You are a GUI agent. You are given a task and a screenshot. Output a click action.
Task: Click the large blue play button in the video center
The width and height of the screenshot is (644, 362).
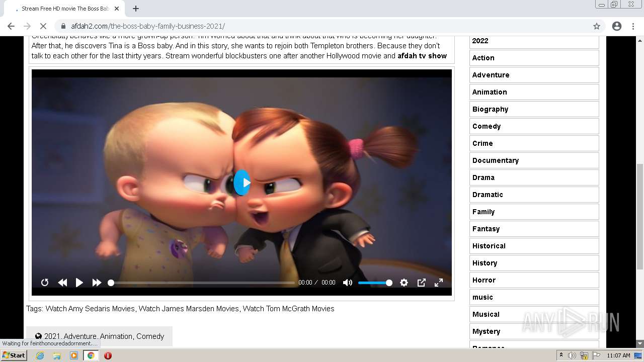242,183
